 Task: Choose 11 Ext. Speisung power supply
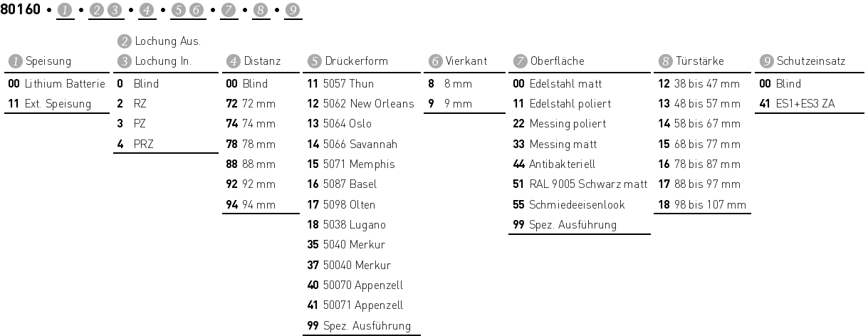click(x=50, y=104)
